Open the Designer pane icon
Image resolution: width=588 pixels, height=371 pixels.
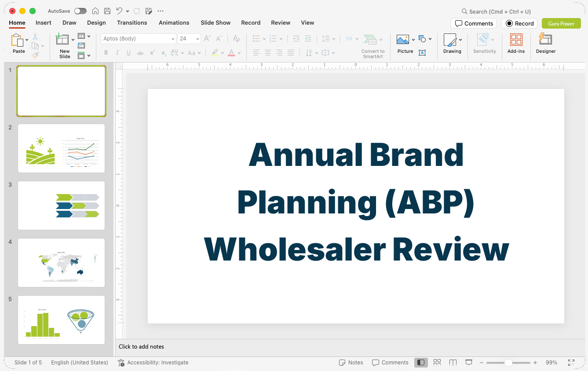pyautogui.click(x=545, y=39)
